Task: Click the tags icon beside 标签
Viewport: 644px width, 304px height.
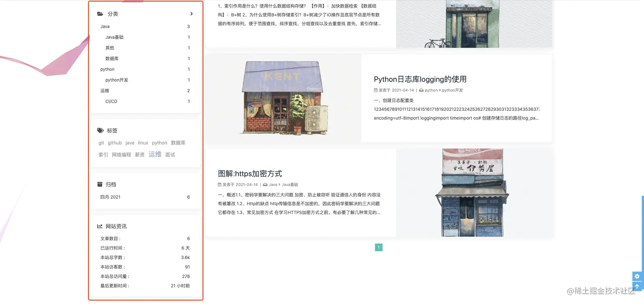Action: [x=101, y=131]
